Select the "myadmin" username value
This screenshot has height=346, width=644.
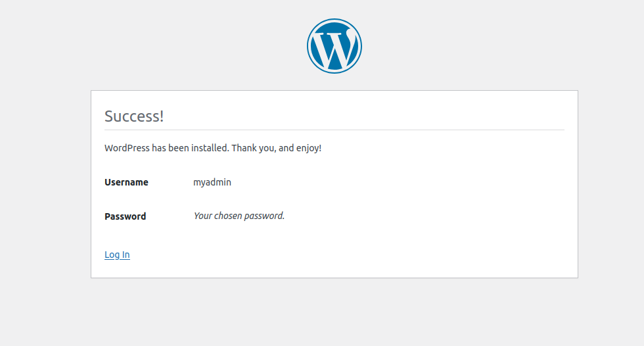212,182
